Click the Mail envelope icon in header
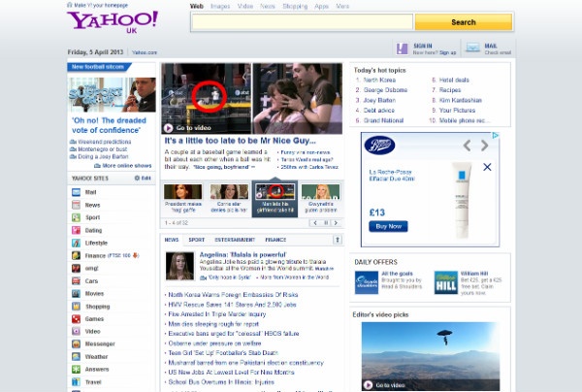 click(x=473, y=48)
